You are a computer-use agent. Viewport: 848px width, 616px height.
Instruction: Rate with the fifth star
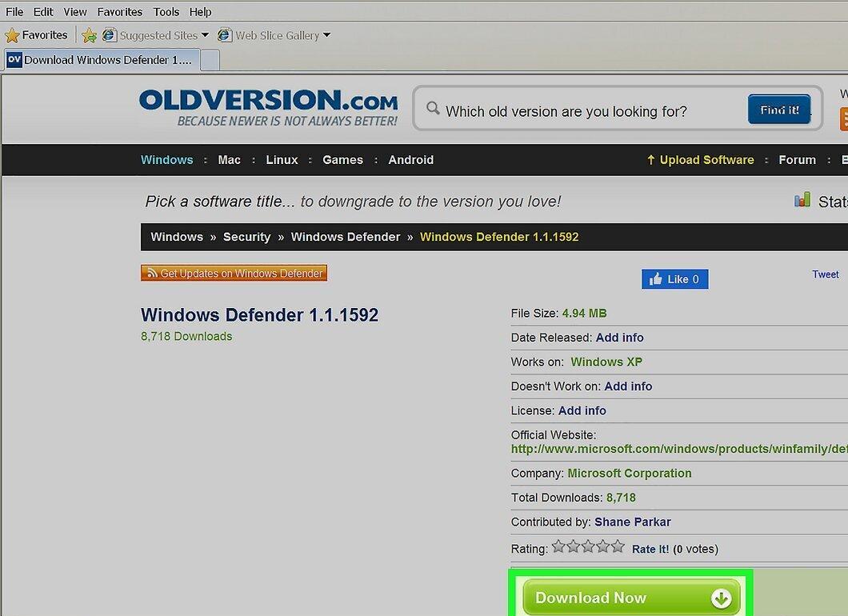tap(618, 546)
